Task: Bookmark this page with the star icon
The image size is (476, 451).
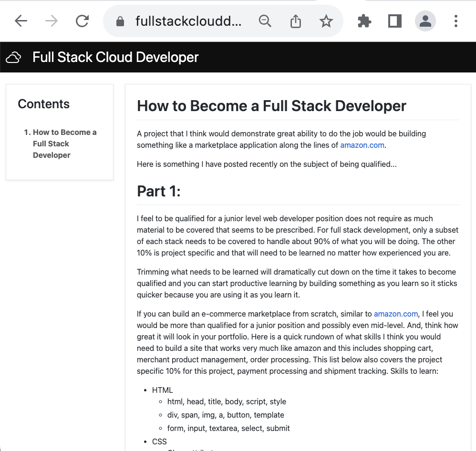Action: (326, 21)
